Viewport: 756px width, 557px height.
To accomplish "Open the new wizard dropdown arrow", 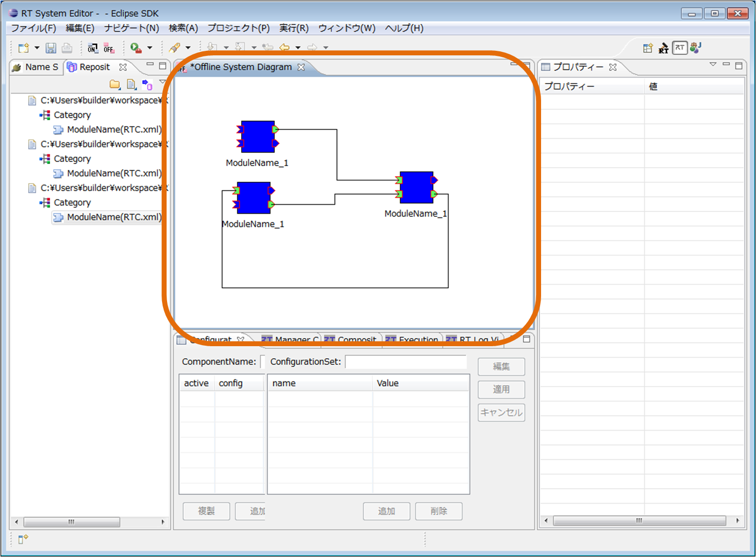I will click(37, 48).
